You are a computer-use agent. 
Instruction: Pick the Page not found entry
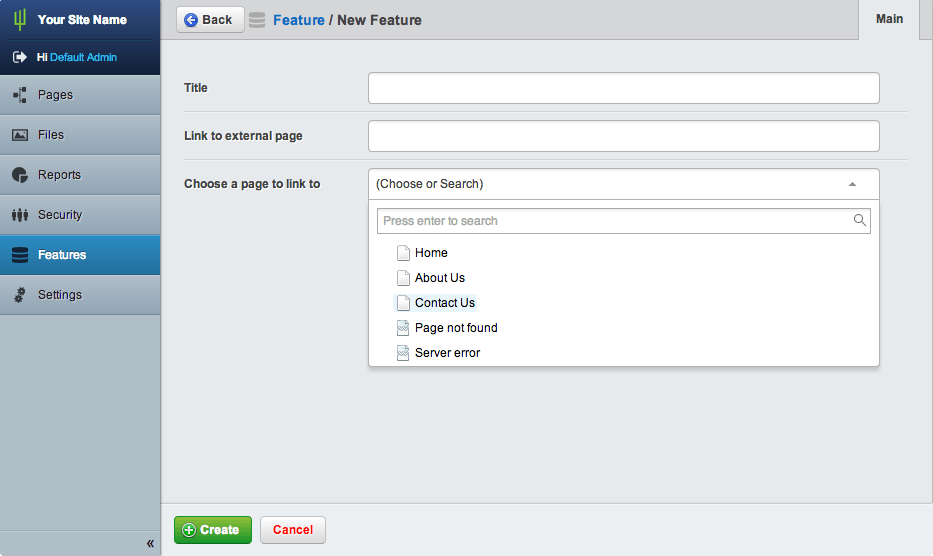455,328
